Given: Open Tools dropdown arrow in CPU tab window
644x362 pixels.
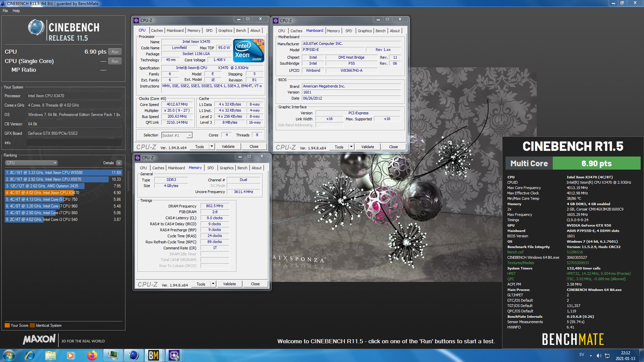Looking at the screenshot, I should (212, 146).
